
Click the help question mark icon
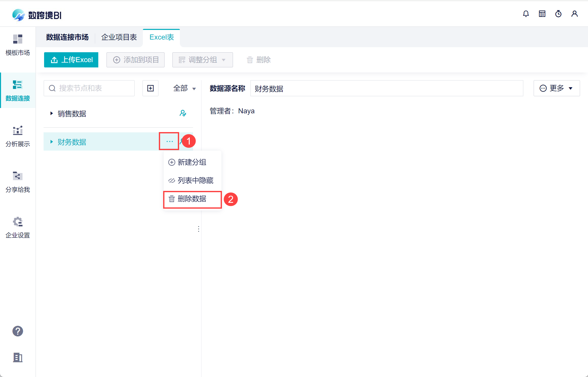point(18,331)
